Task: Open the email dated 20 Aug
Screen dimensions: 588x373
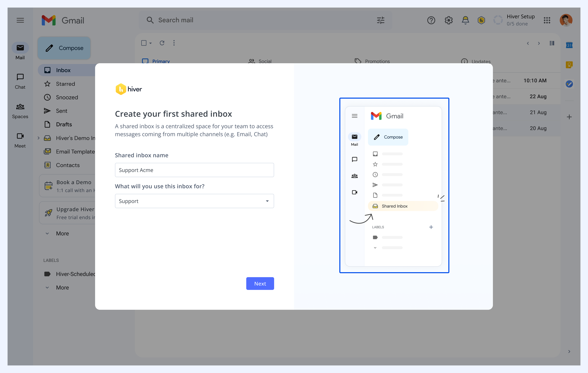Action: pyautogui.click(x=527, y=128)
